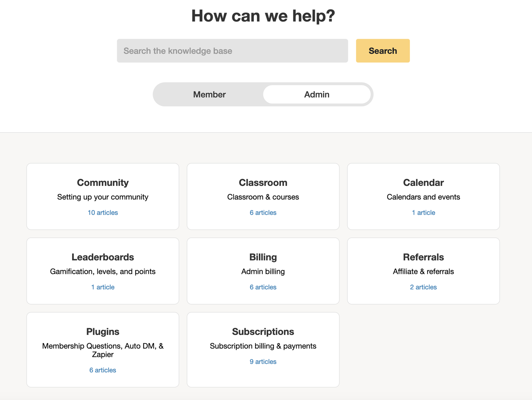The height and width of the screenshot is (400, 532).
Task: Open the Calendar category card
Action: 423,182
